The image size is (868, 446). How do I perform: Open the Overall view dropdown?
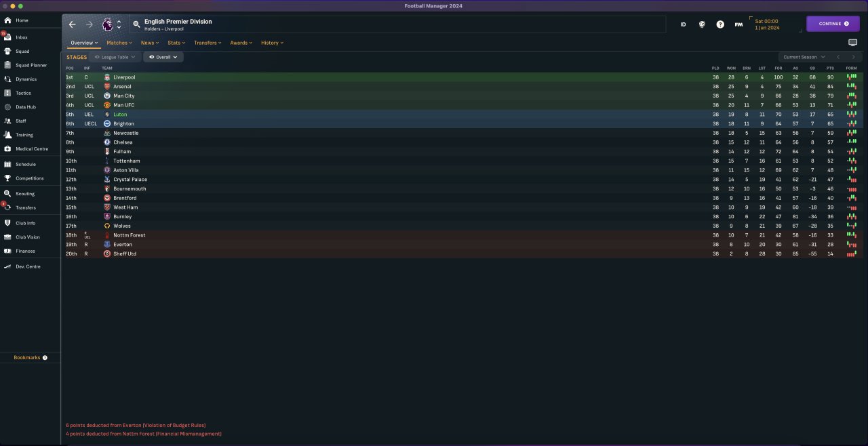[163, 57]
